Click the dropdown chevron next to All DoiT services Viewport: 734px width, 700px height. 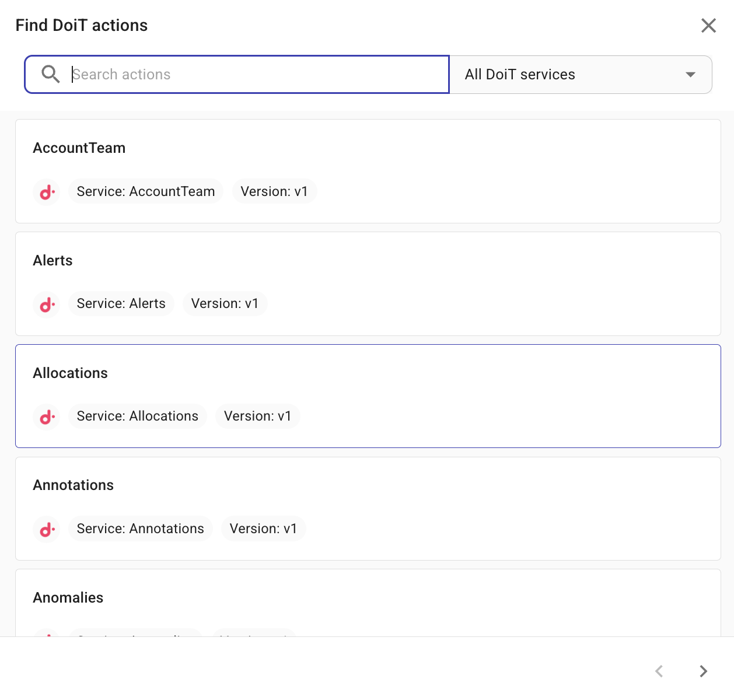pyautogui.click(x=690, y=74)
